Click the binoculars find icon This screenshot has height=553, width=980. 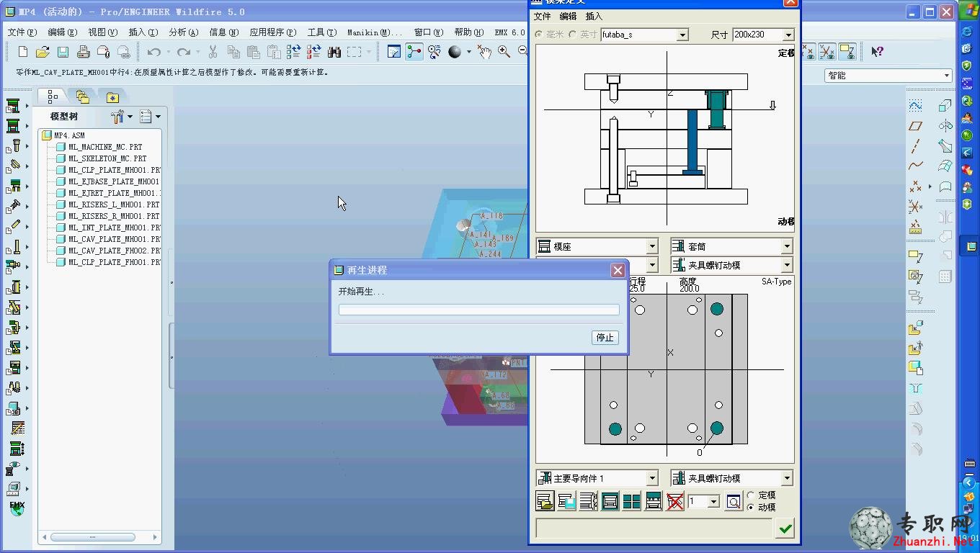(x=334, y=52)
